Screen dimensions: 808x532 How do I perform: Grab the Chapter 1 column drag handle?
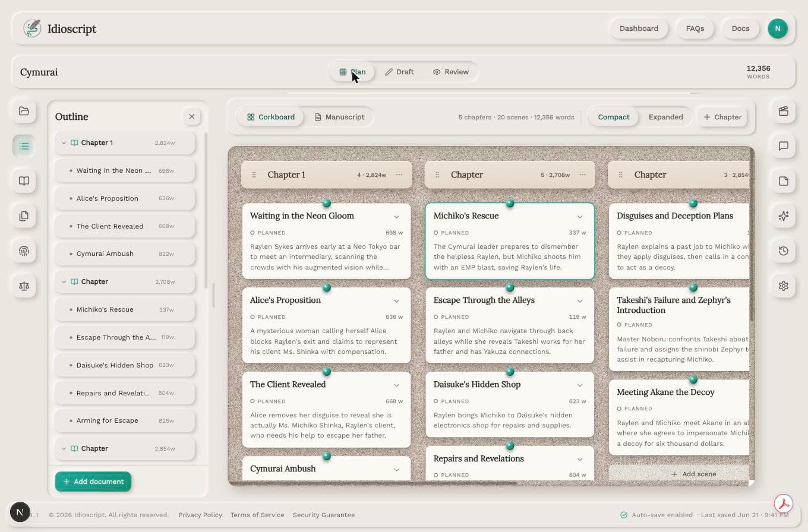click(x=254, y=175)
